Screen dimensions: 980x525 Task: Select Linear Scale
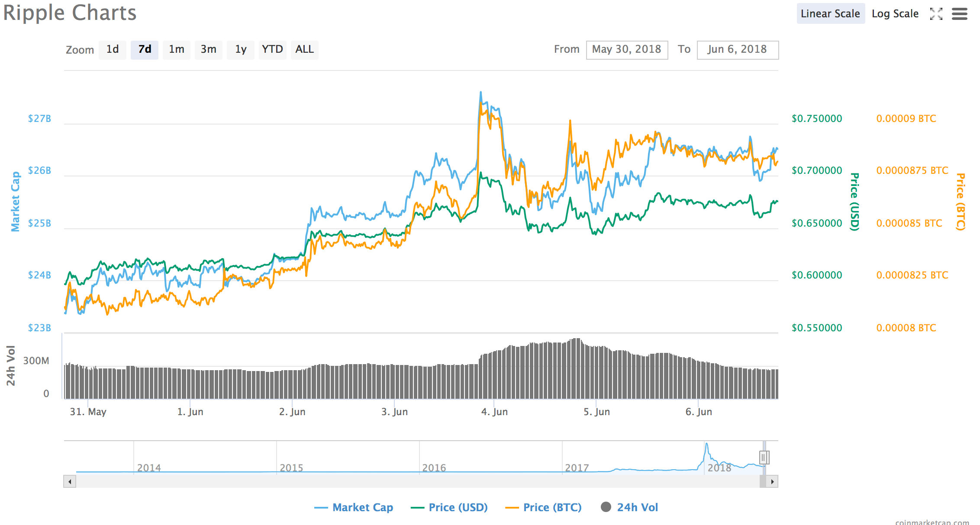point(830,14)
